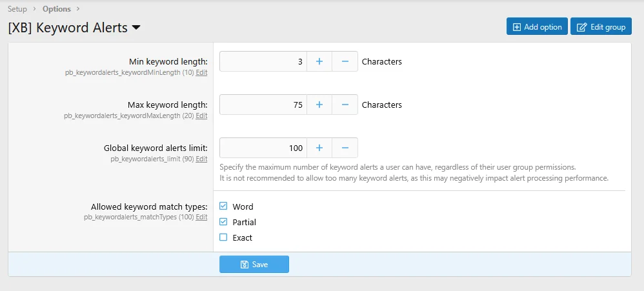Edit the keywordMaxLength option definition

point(201,116)
